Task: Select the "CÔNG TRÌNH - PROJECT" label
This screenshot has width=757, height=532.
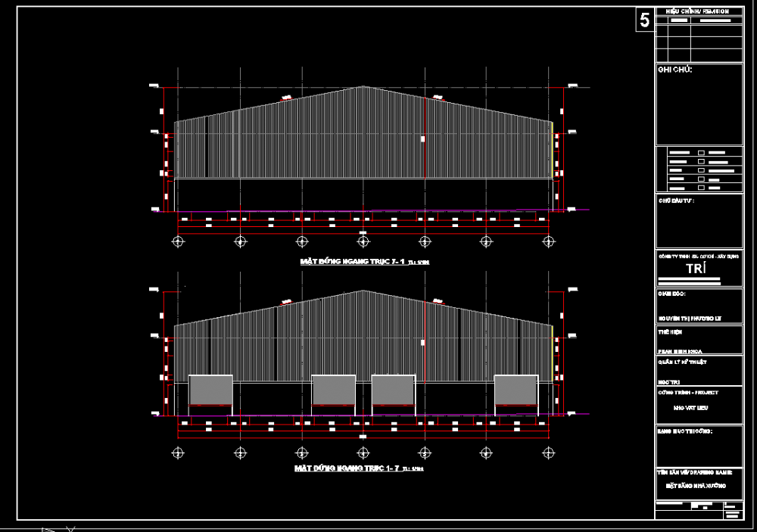Action: click(x=688, y=393)
